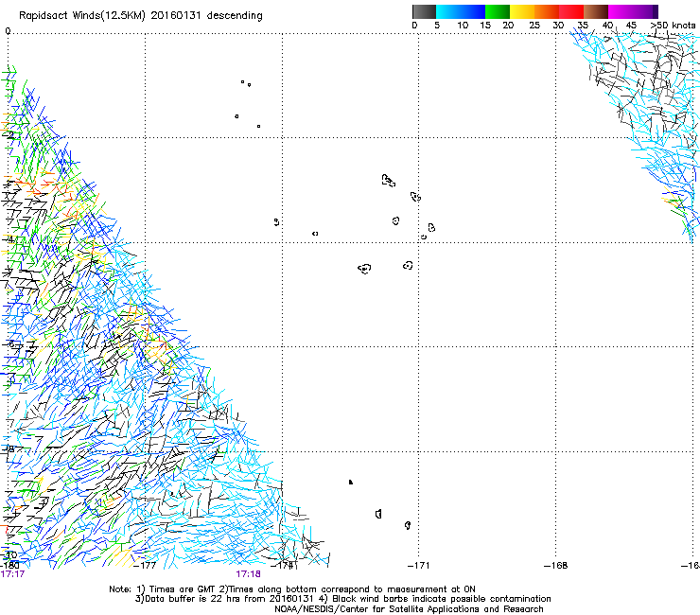Click the red 30-35 knots legend swatch
This screenshot has width=700, height=615.
point(571,11)
